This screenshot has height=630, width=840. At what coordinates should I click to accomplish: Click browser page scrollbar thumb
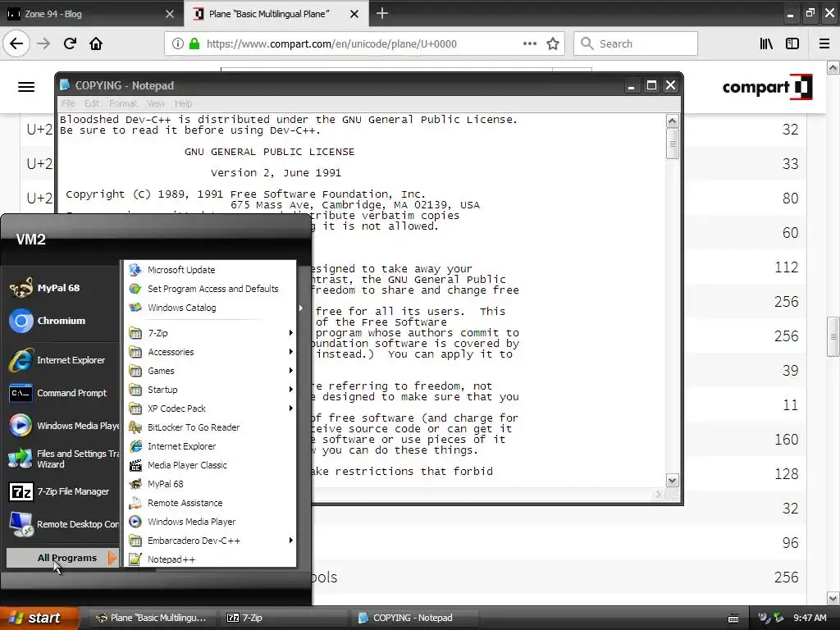point(833,336)
